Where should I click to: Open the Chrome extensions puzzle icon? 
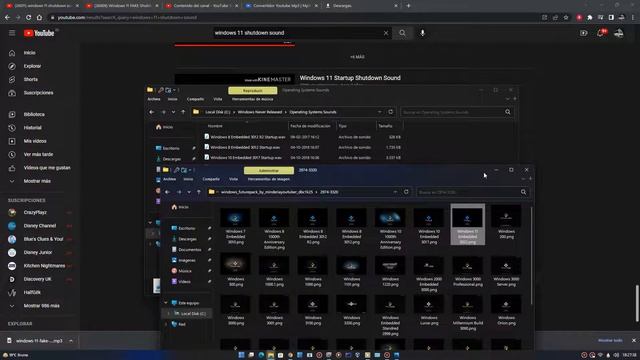click(x=590, y=18)
